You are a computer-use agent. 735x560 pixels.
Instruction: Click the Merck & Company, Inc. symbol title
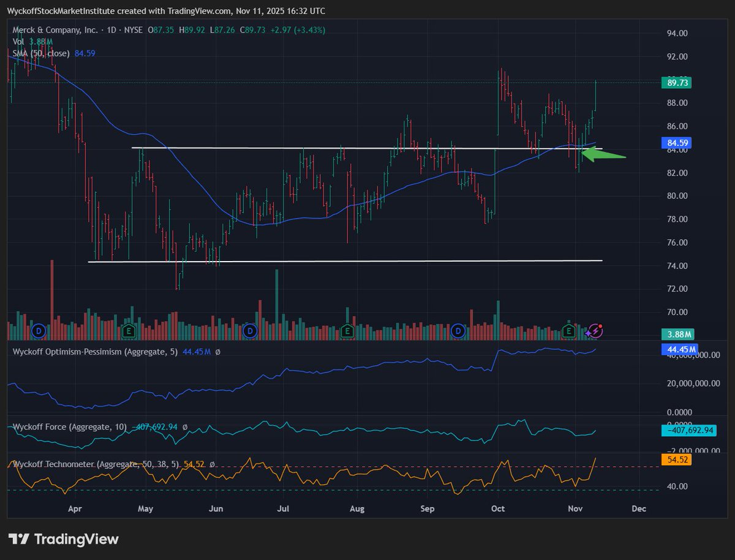tap(55, 29)
